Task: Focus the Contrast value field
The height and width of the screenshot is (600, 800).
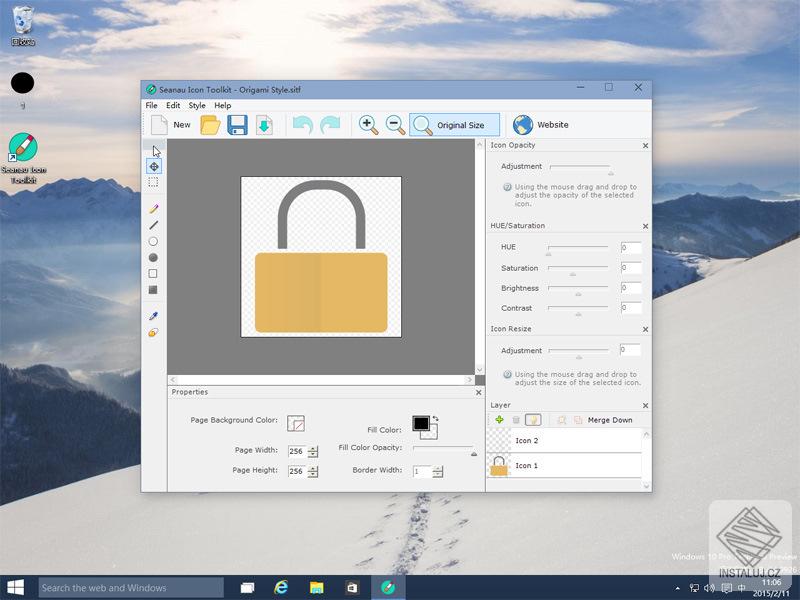Action: [x=631, y=308]
